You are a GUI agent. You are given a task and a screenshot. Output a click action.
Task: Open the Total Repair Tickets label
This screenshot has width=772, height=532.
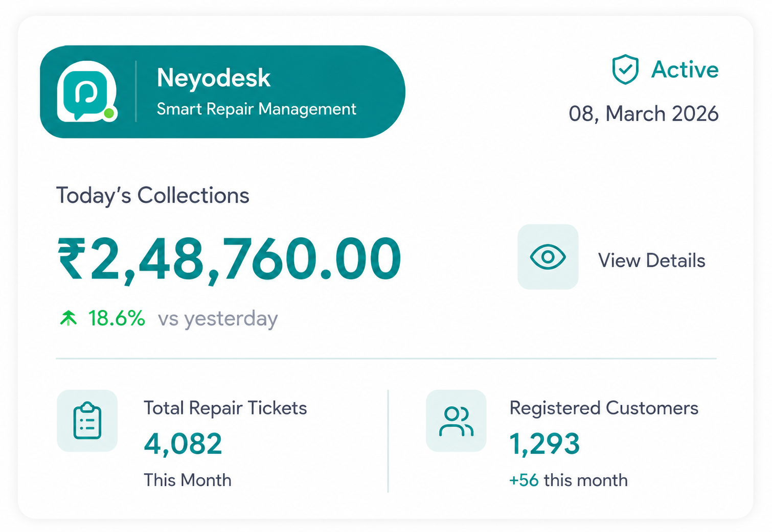pos(225,408)
